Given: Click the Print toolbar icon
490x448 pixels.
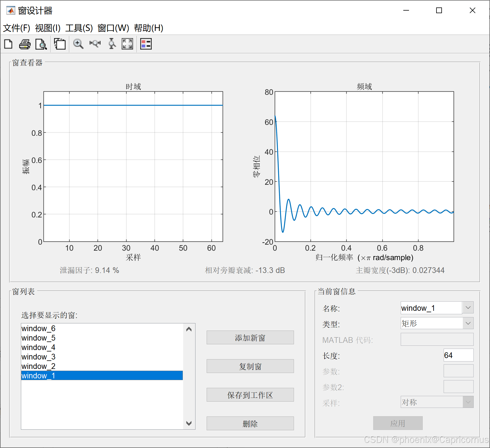Looking at the screenshot, I should tap(25, 44).
